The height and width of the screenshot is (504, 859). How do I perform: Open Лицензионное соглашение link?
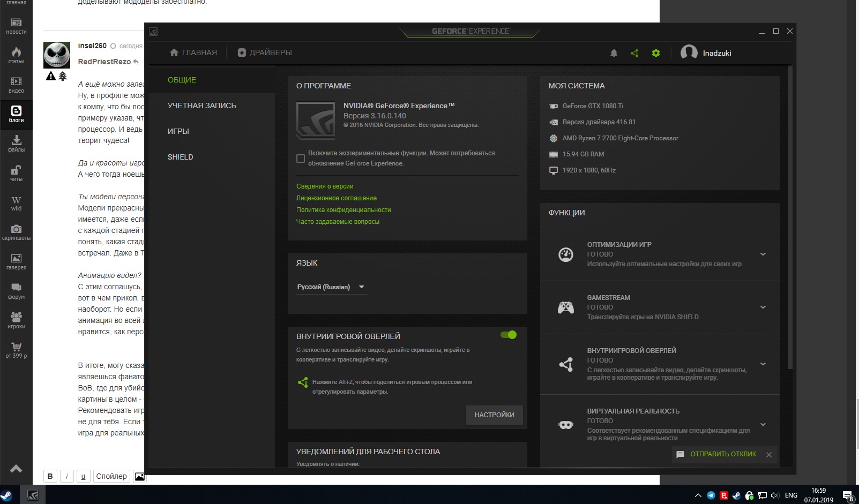point(337,198)
